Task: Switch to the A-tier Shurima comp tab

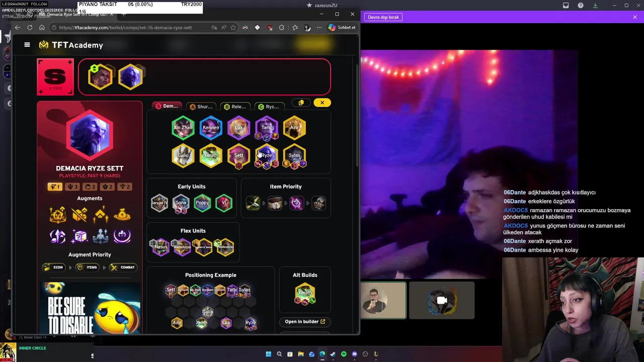Action: pyautogui.click(x=201, y=107)
